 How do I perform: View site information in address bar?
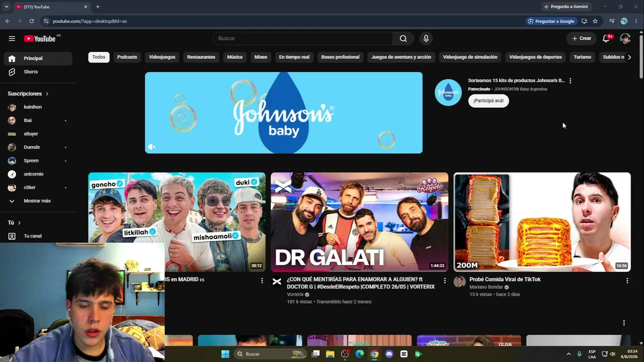click(x=46, y=21)
